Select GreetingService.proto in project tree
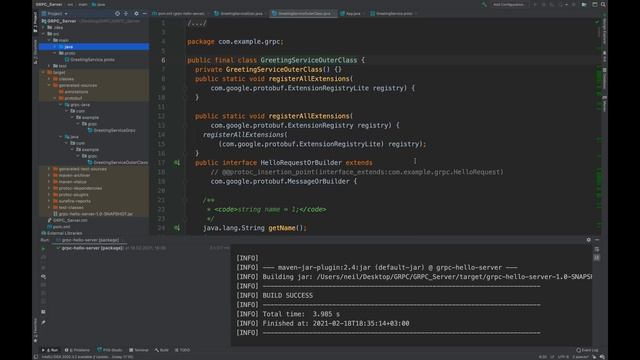This screenshot has height=360, width=640. pyautogui.click(x=92, y=60)
